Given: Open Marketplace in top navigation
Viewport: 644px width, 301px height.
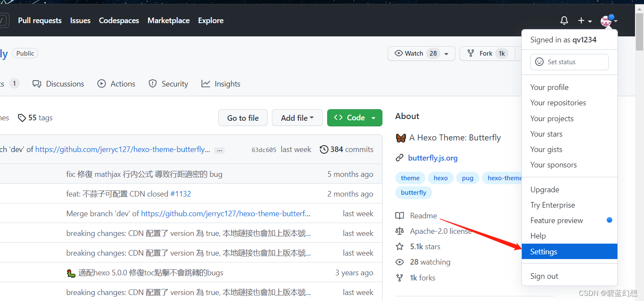Looking at the screenshot, I should [x=169, y=21].
